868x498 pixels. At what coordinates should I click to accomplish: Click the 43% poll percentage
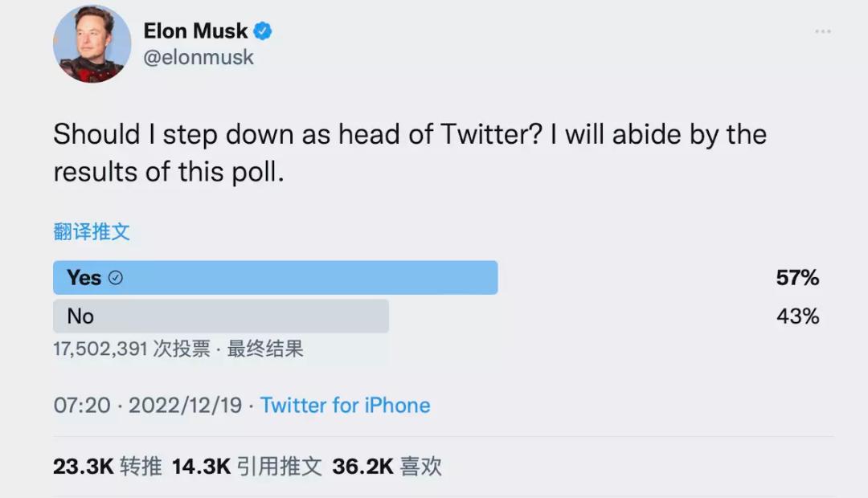click(x=797, y=316)
